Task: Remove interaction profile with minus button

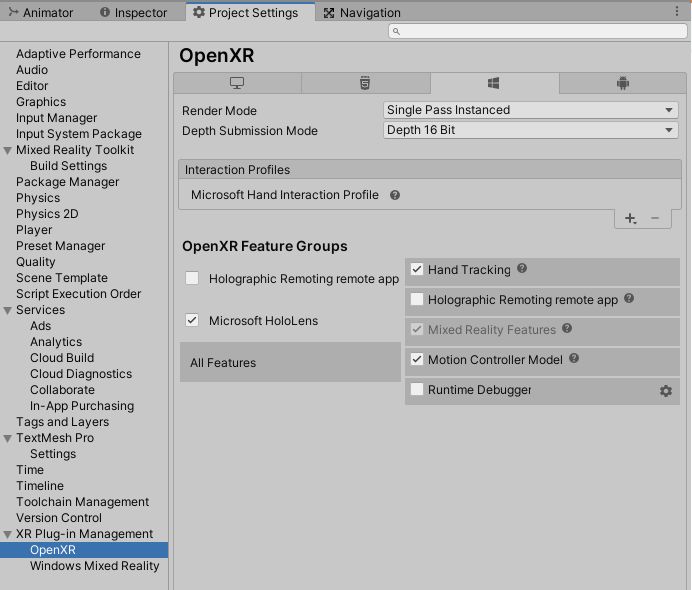Action: 655,218
